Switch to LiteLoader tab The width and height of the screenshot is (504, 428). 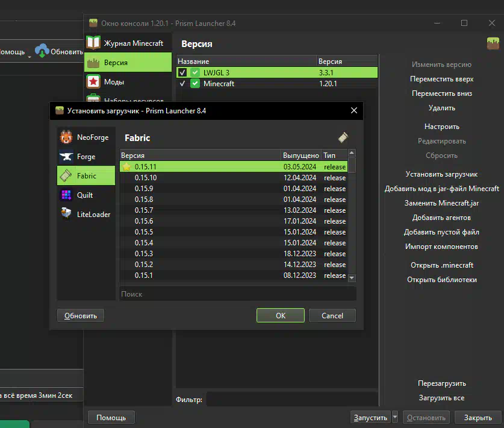tap(86, 214)
